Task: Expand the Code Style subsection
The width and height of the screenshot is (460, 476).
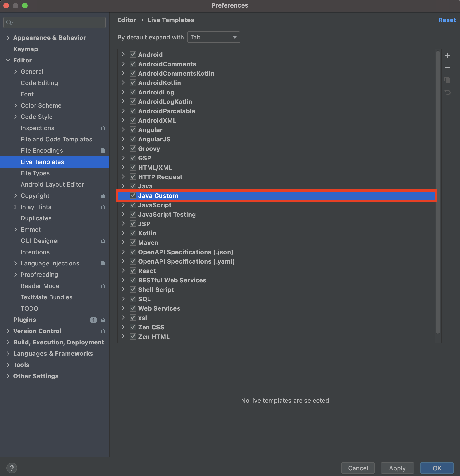Action: [16, 117]
